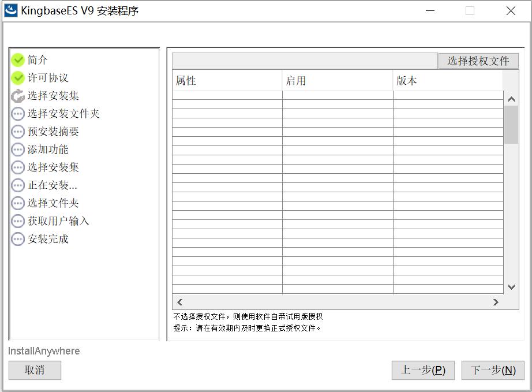Screen dimensions: 532x392
Task: Click the horizontal scrollbar right arrow
Action: pos(496,302)
